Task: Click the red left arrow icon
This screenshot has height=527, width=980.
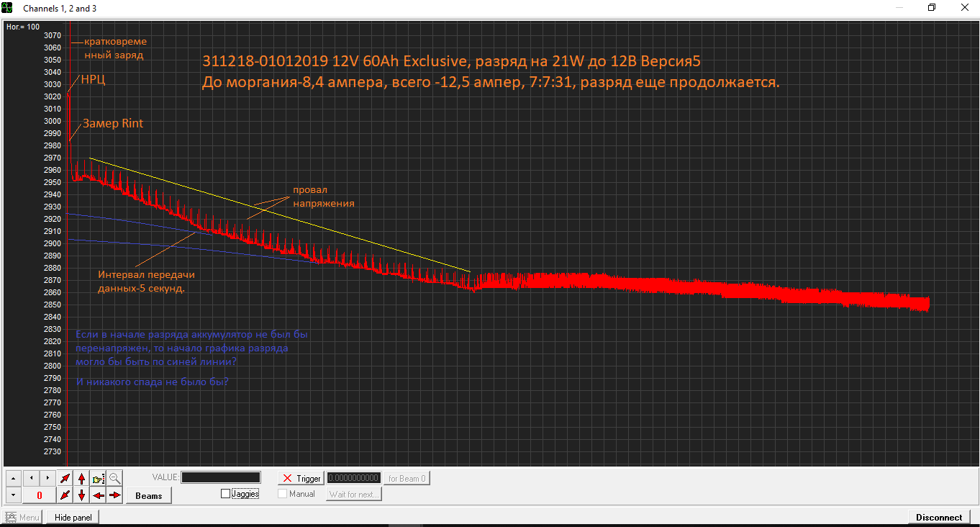Action: pyautogui.click(x=99, y=495)
